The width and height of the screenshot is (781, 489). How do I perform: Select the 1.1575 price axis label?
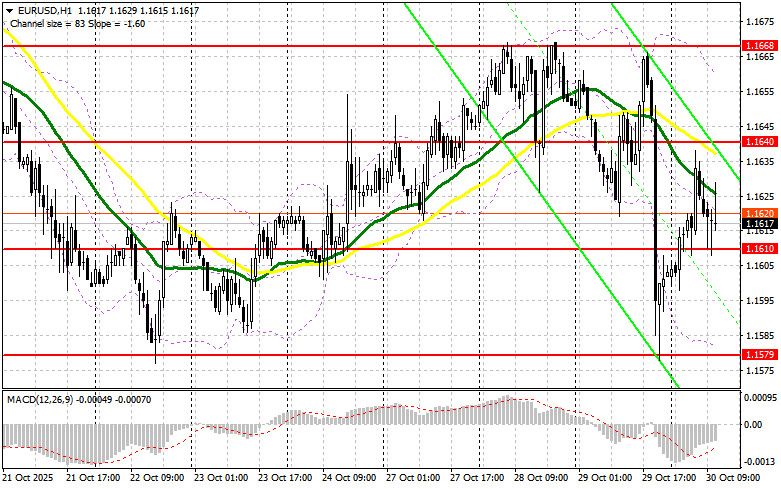(x=761, y=370)
